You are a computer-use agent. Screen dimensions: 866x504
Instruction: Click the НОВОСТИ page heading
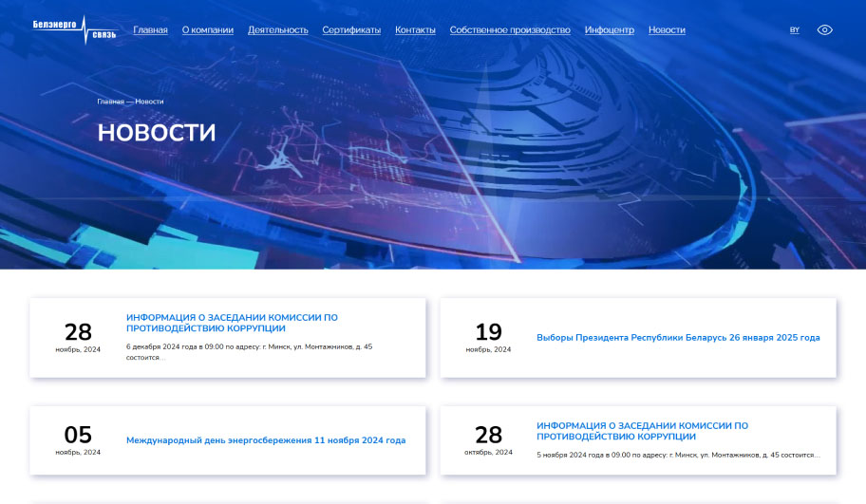tap(157, 133)
